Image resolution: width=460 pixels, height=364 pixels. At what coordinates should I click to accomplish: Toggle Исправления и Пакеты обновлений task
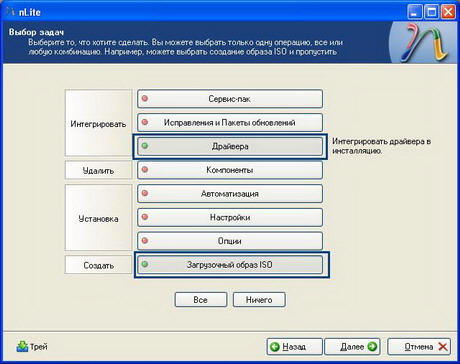230,122
